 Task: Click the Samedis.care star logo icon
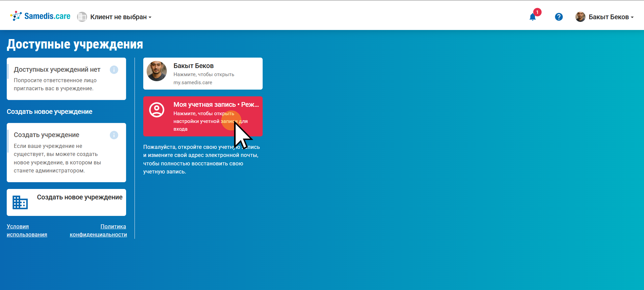tap(16, 16)
